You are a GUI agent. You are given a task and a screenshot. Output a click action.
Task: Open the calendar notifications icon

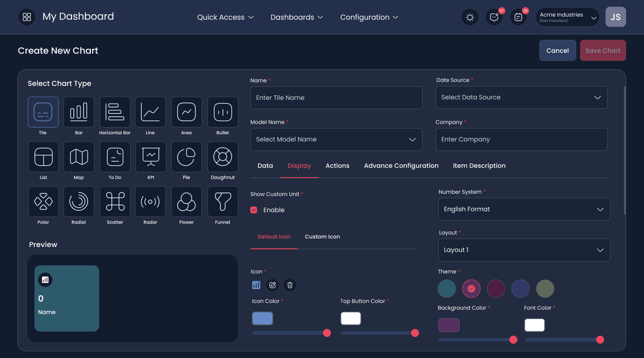[518, 17]
